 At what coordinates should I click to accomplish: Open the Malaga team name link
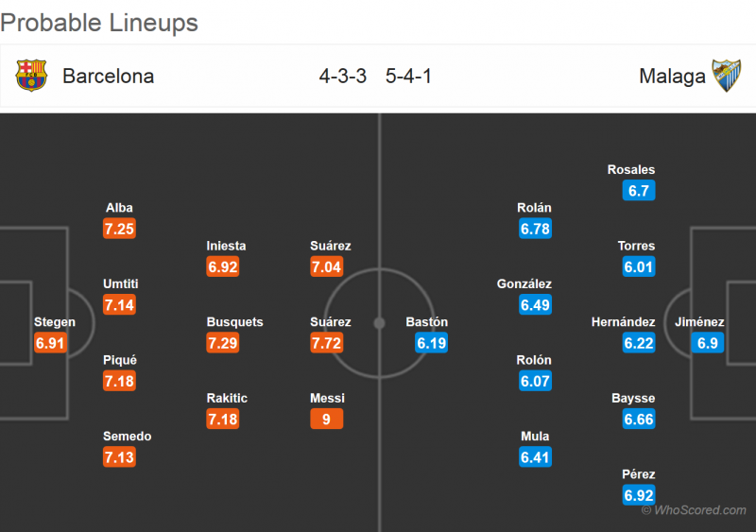tap(672, 77)
